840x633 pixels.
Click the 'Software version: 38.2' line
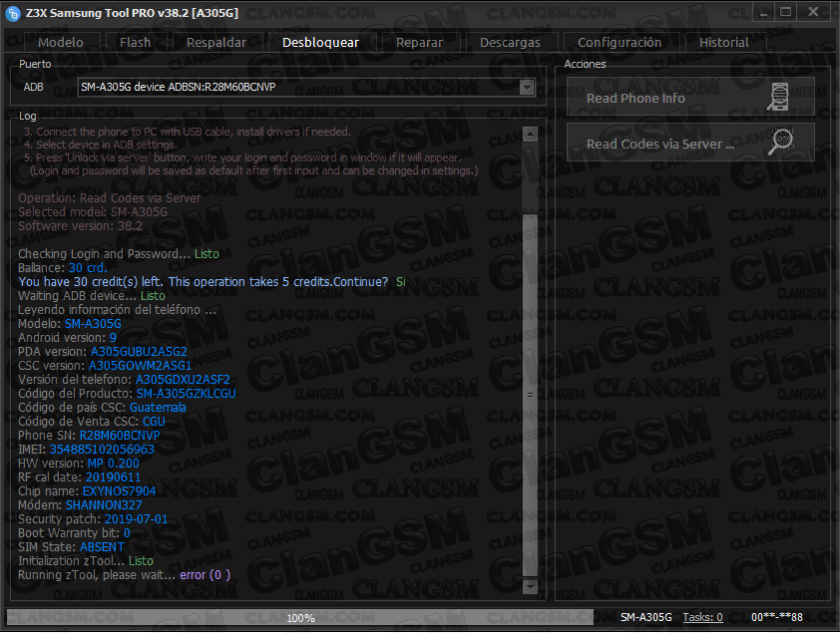81,226
